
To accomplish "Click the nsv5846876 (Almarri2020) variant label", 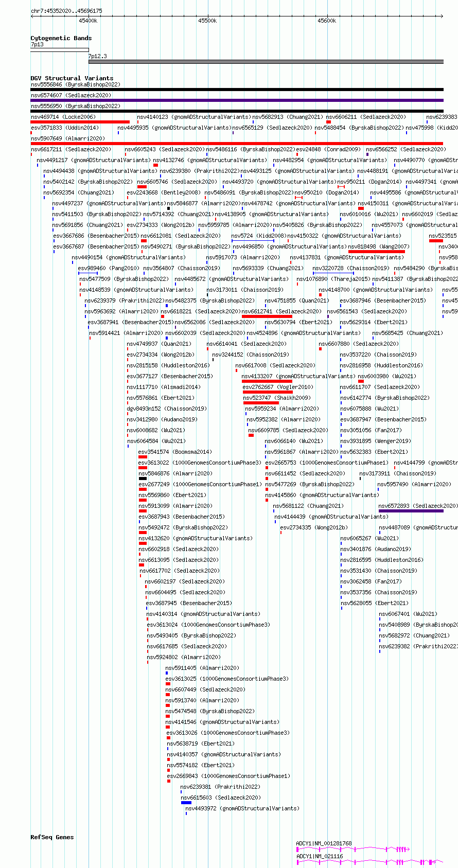I will (175, 473).
